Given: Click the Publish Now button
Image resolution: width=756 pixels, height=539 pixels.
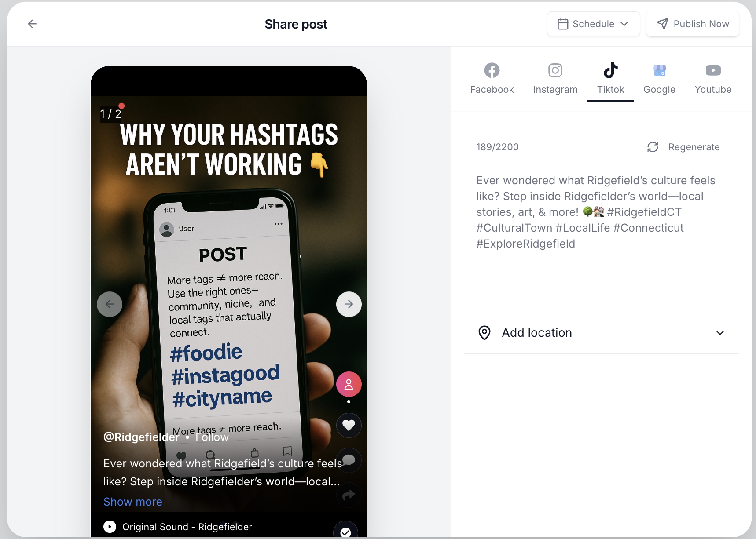Looking at the screenshot, I should pos(692,24).
